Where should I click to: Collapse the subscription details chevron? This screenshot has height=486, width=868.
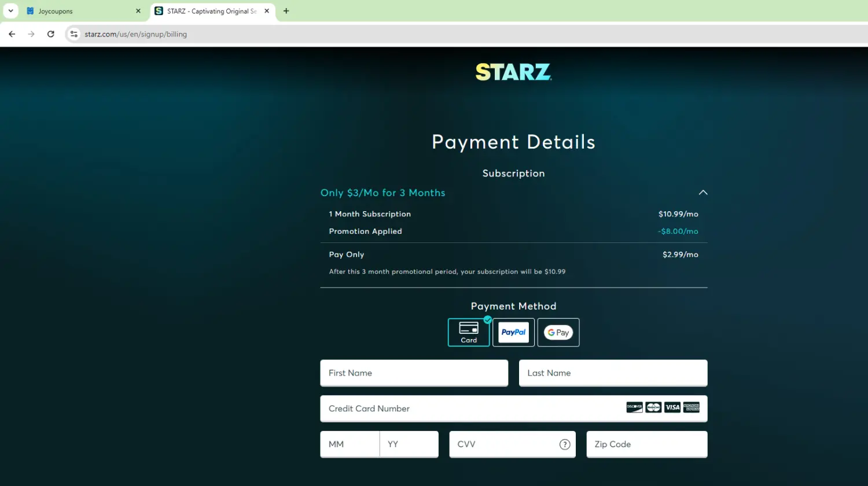pos(703,193)
